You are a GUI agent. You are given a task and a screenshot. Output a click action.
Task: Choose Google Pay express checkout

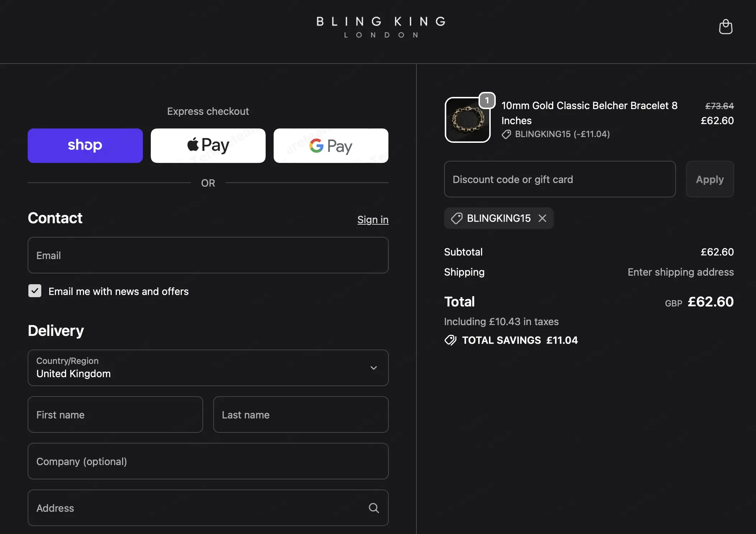click(x=331, y=146)
